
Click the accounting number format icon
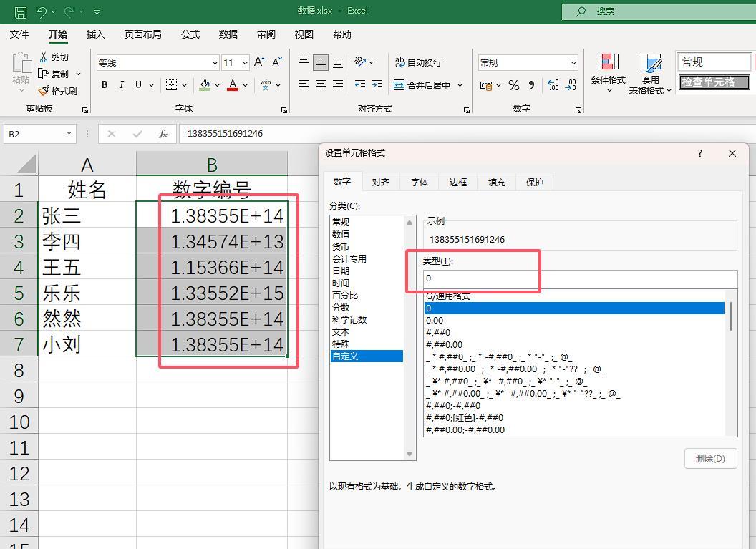pos(486,85)
